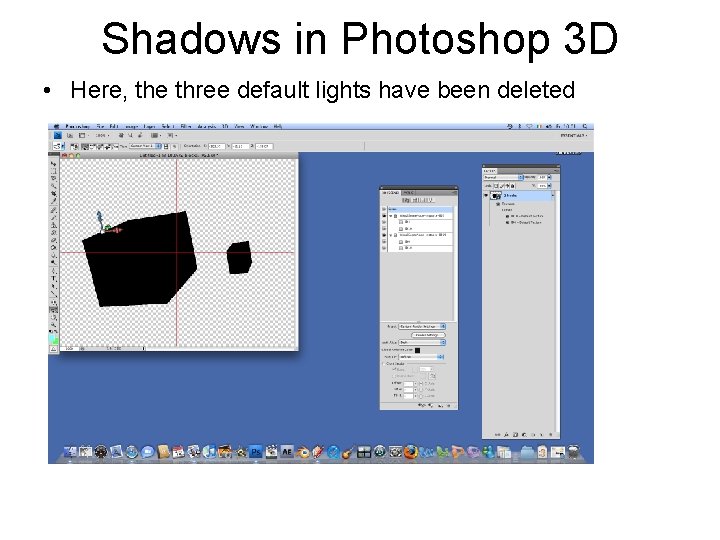Toggle visibility of the 3D layer

[486, 195]
